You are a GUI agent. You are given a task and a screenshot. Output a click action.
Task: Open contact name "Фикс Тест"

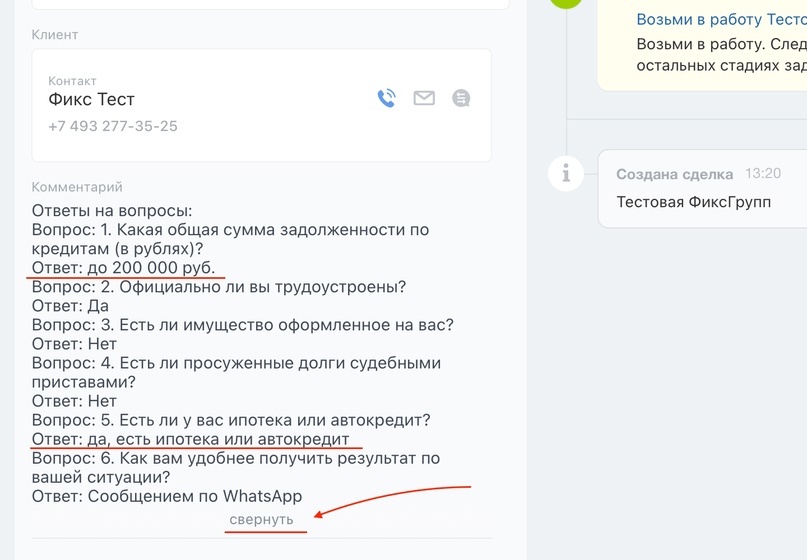tap(92, 99)
